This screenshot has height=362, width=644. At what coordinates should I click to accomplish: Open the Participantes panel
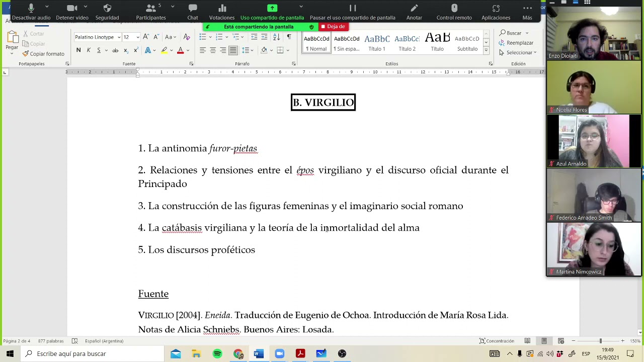[x=150, y=12]
